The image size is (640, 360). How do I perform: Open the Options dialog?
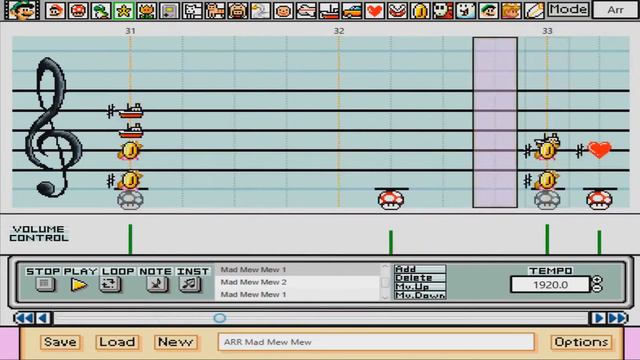(x=581, y=342)
